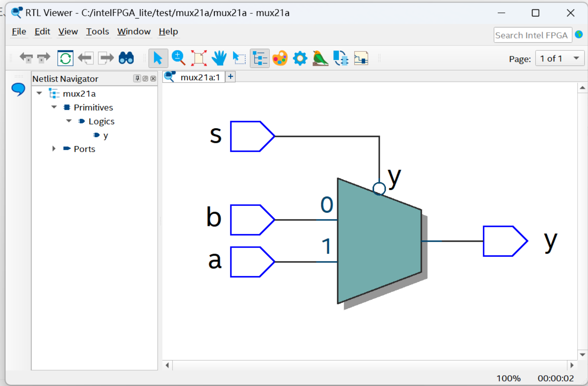588x386 pixels.
Task: Click the horizontal scrollbar left arrow
Action: coord(167,365)
